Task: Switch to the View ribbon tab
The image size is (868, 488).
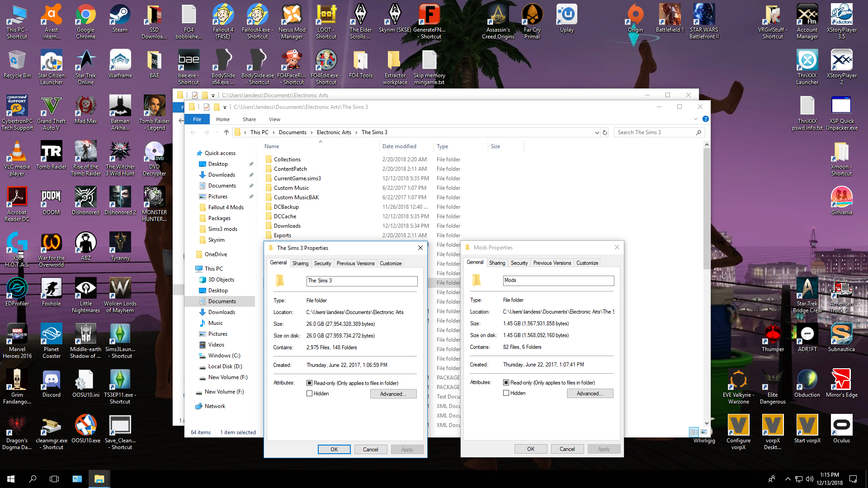Action: [274, 119]
